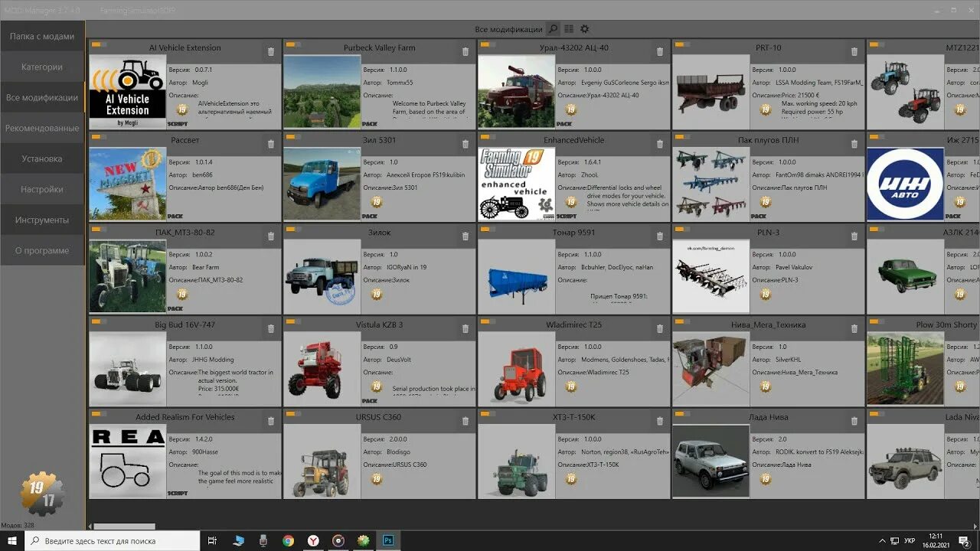
Task: Delete Зил 5301 using its trash icon
Action: [x=465, y=144]
